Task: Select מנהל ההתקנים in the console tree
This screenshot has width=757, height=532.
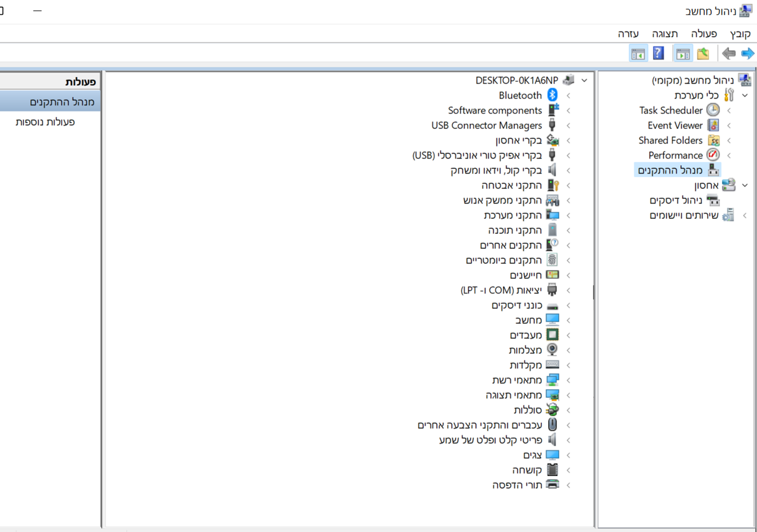Action: pos(670,170)
